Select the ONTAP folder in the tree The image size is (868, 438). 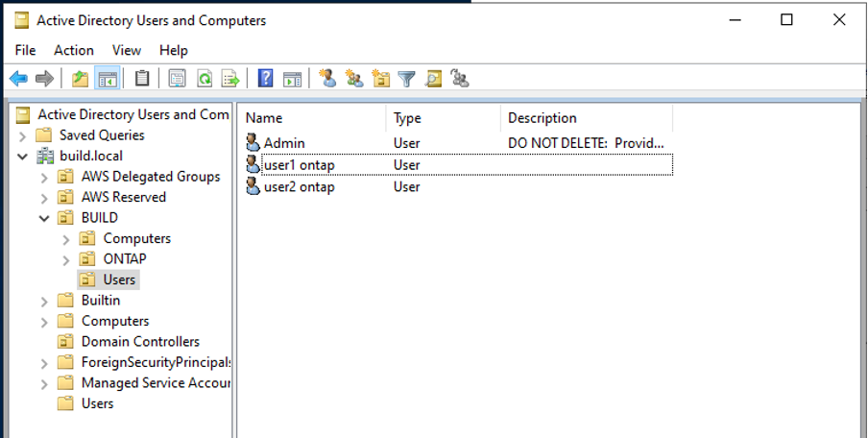click(125, 258)
